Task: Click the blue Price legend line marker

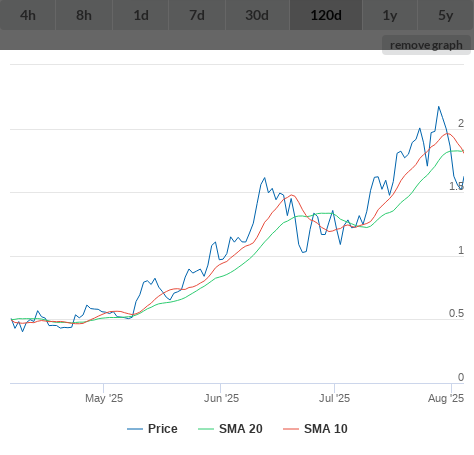Action: (x=135, y=429)
